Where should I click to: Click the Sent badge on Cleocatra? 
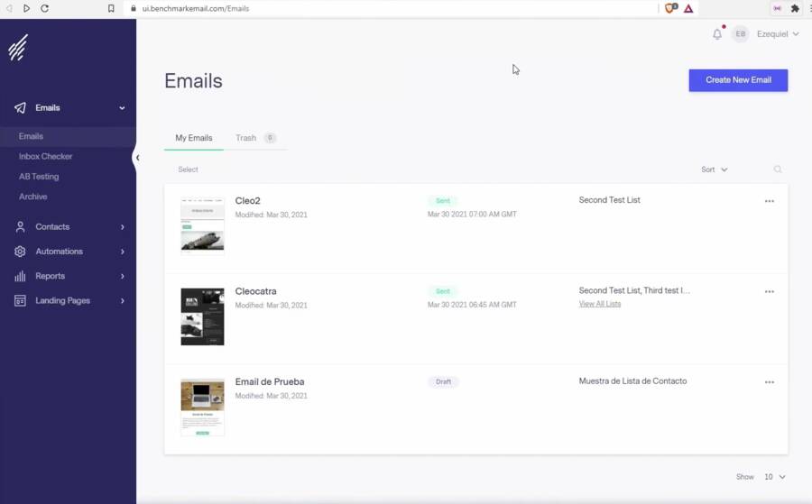coord(443,291)
